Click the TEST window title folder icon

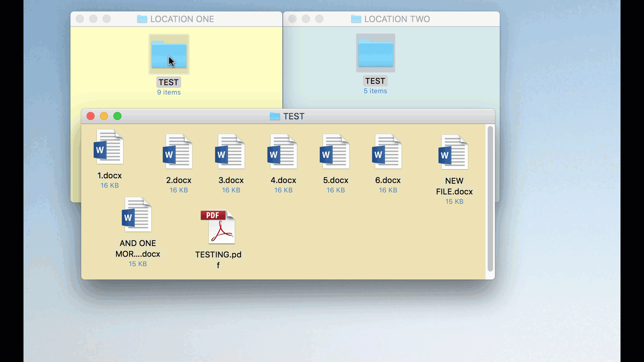(275, 116)
